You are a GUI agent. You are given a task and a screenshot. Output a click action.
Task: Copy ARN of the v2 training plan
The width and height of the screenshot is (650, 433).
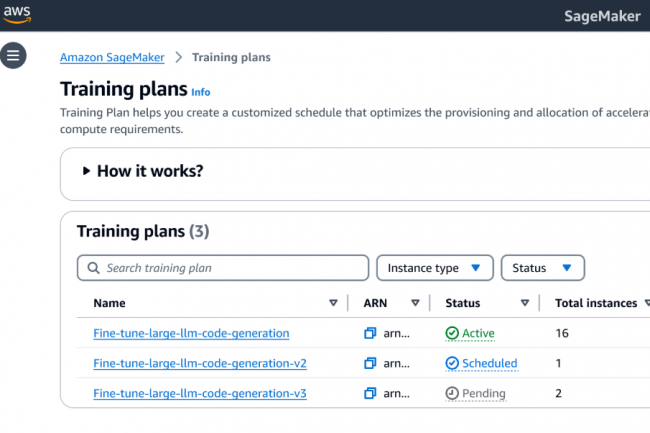pyautogui.click(x=370, y=363)
